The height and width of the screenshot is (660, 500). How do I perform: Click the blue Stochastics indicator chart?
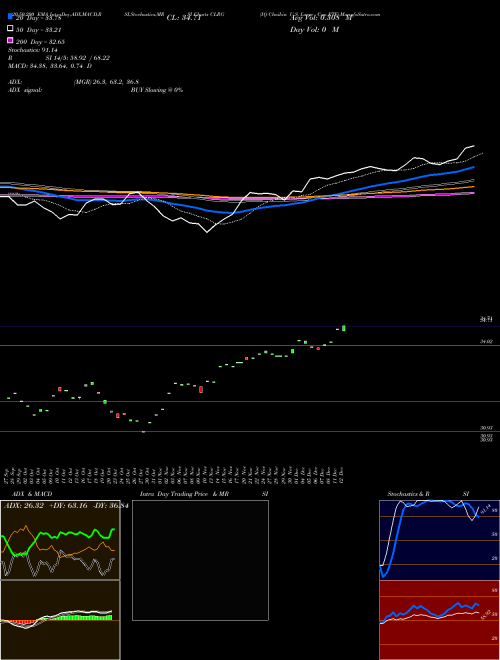point(439,540)
